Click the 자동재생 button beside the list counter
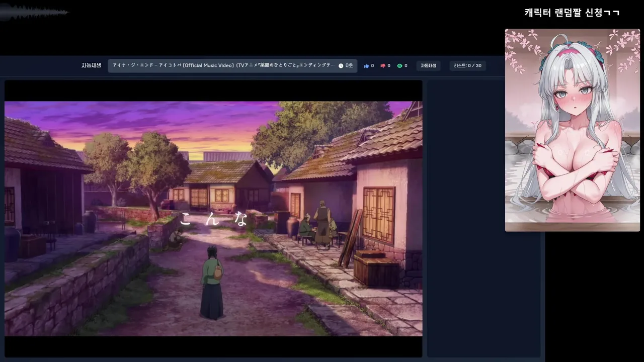This screenshot has height=362, width=644. point(428,66)
